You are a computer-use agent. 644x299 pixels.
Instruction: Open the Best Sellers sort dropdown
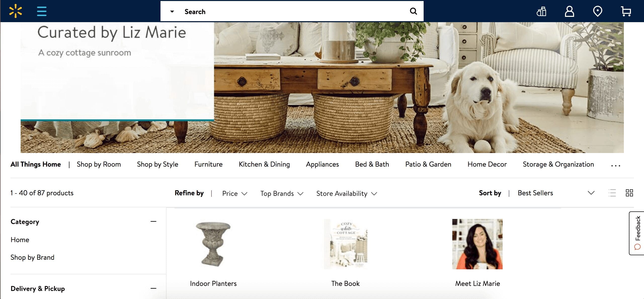(x=556, y=193)
